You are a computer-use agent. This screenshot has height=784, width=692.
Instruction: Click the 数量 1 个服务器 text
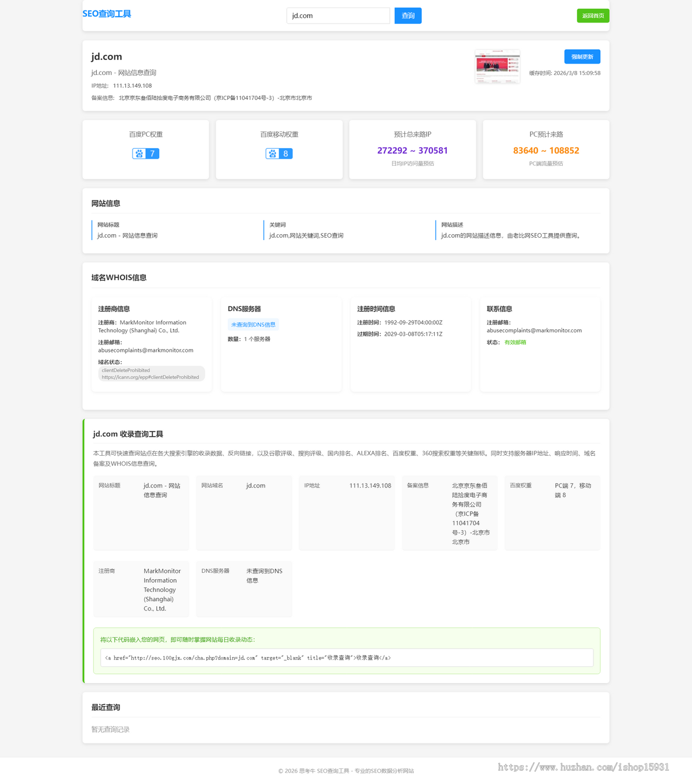249,339
